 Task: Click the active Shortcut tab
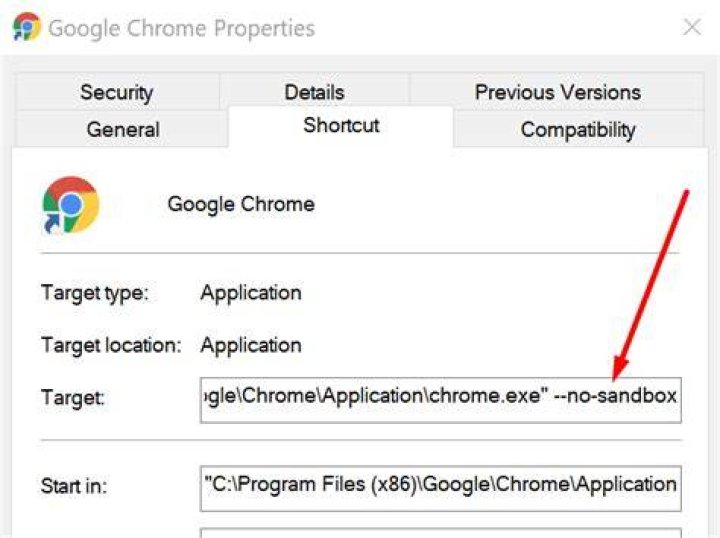click(x=341, y=125)
